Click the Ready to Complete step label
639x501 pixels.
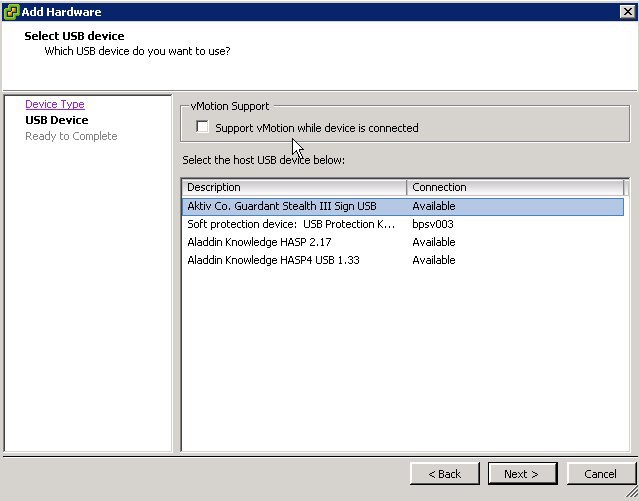pyautogui.click(x=71, y=136)
